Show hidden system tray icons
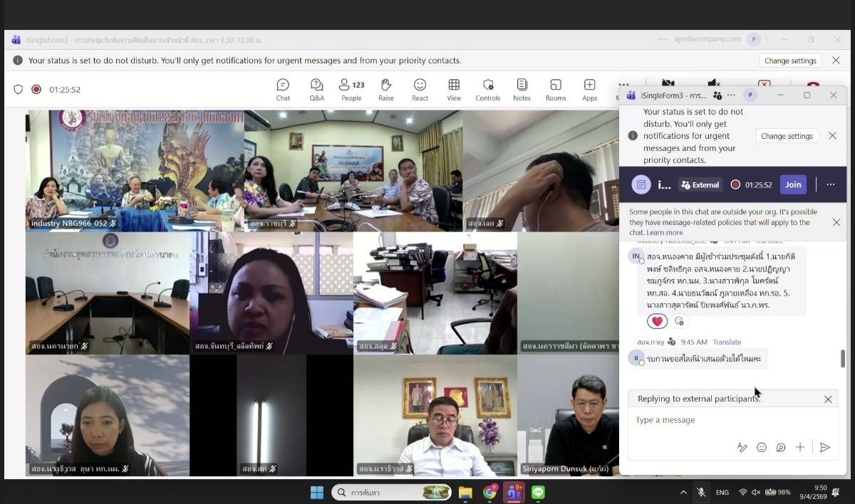This screenshot has height=504, width=855. (683, 492)
